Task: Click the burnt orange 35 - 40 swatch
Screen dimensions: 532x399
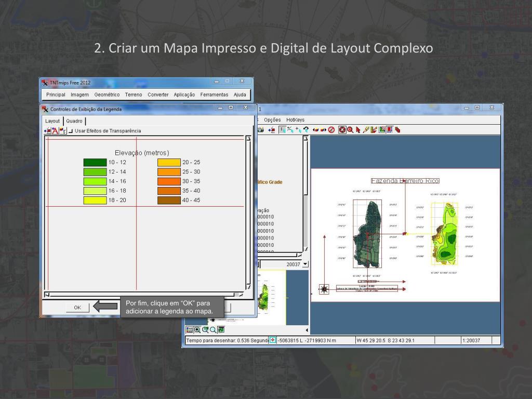Action: 169,191
